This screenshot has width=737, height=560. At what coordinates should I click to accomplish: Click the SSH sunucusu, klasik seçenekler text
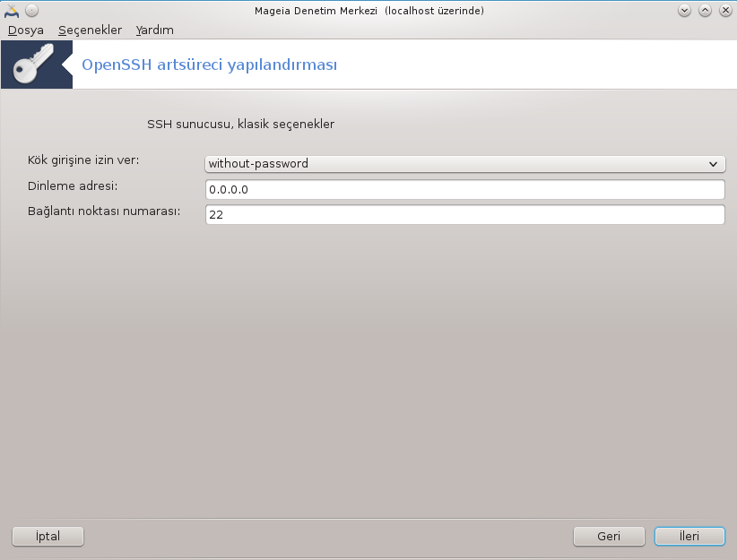pyautogui.click(x=240, y=124)
